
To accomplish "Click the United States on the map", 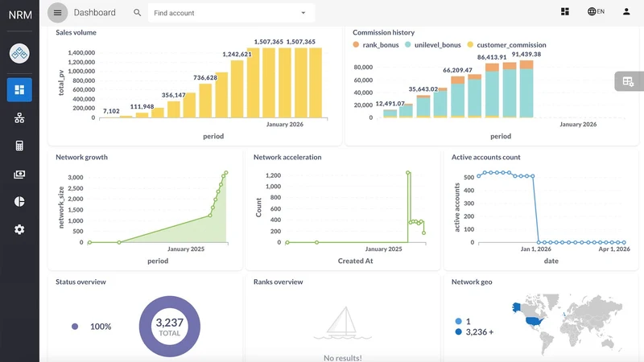I will point(533,321).
